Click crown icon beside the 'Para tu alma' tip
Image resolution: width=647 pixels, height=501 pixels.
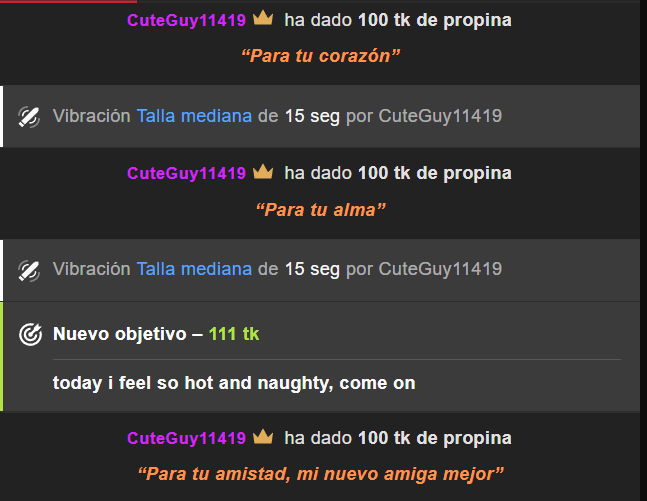pos(263,172)
